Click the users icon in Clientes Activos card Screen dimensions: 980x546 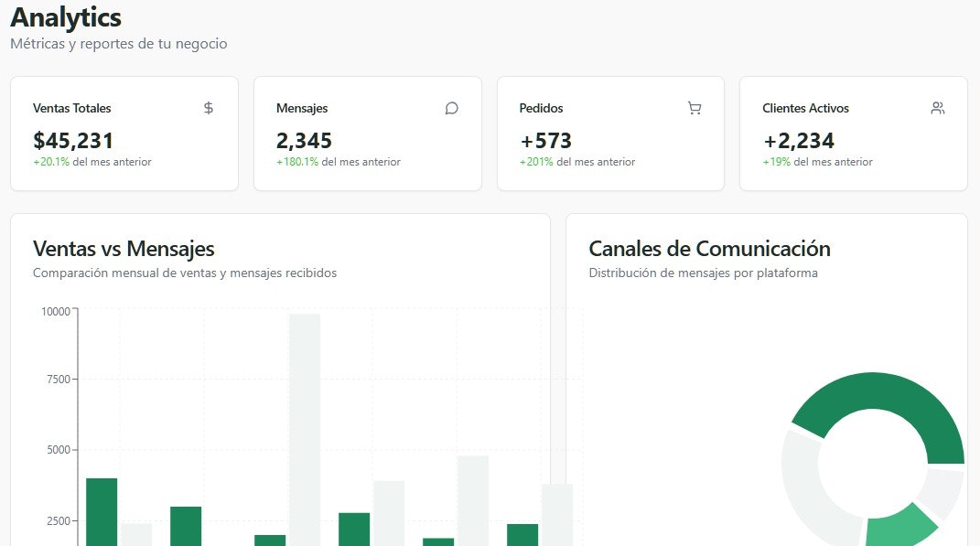tap(938, 108)
